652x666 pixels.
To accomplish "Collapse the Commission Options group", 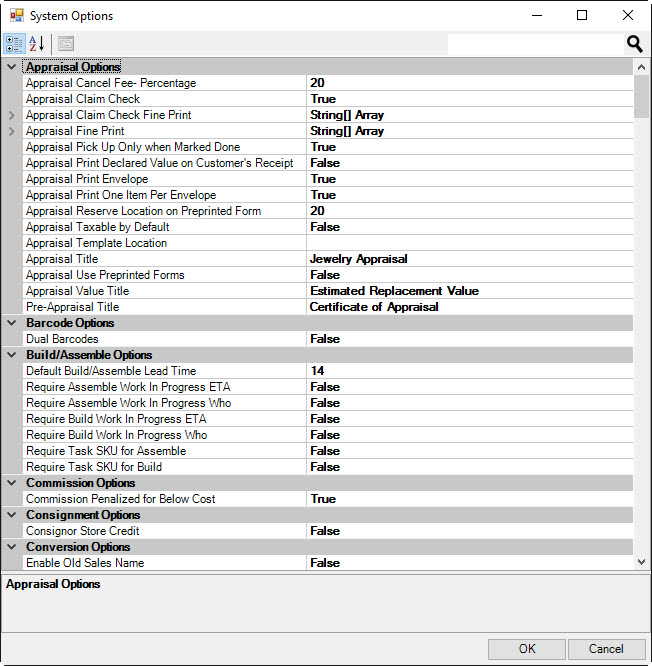I will 12,483.
